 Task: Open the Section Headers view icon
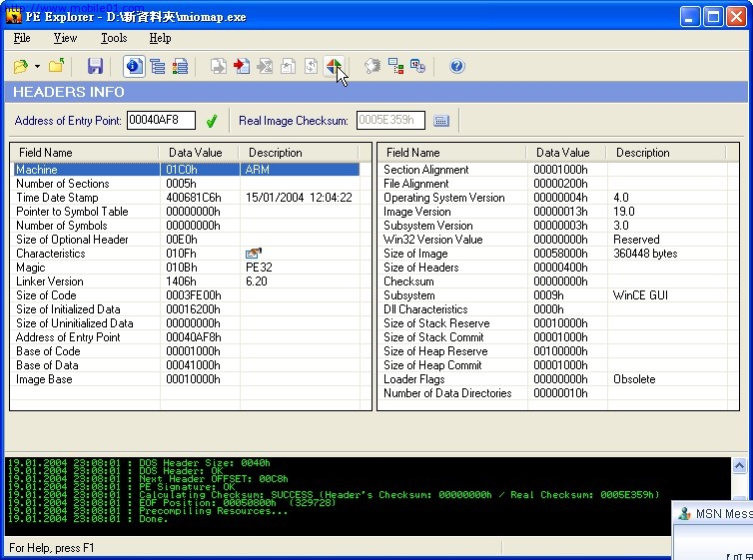[180, 66]
